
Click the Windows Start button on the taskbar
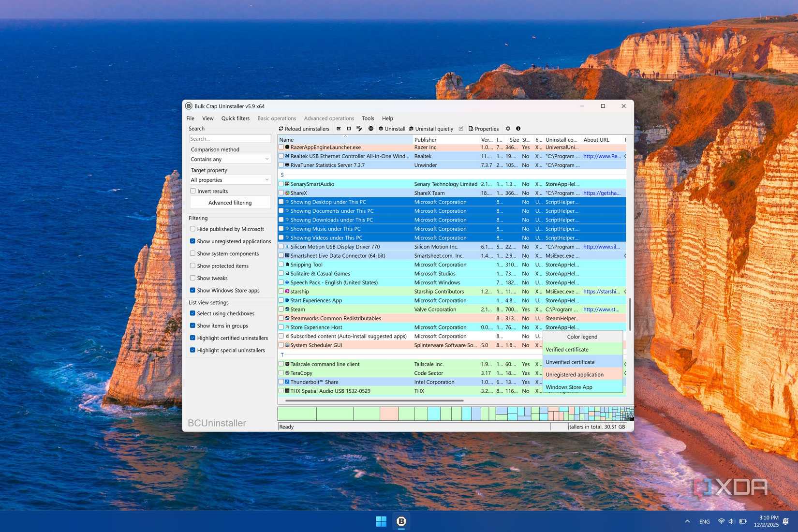click(x=381, y=521)
